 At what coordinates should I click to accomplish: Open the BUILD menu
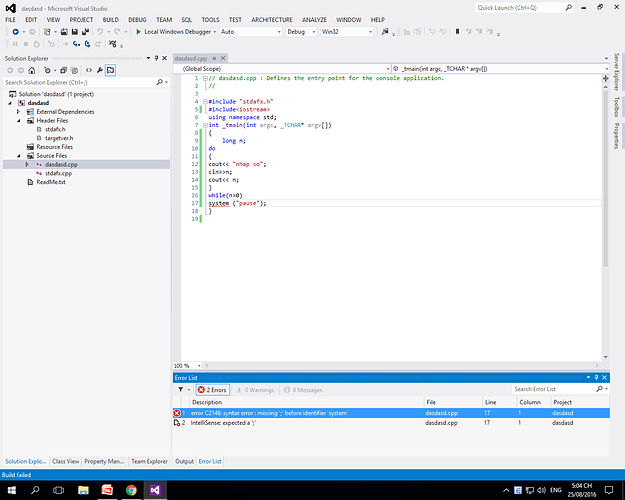click(x=110, y=20)
